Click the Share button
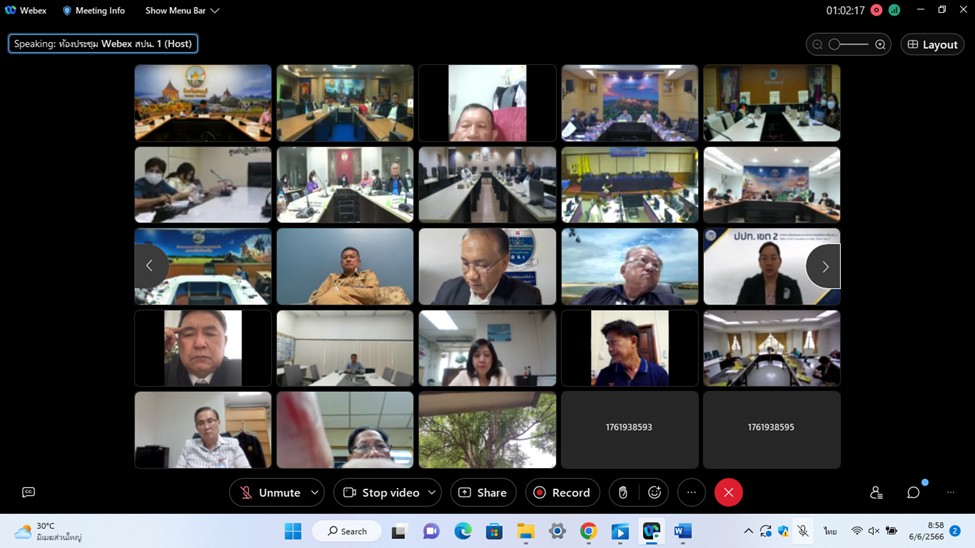The height and width of the screenshot is (548, 975). pyautogui.click(x=482, y=492)
